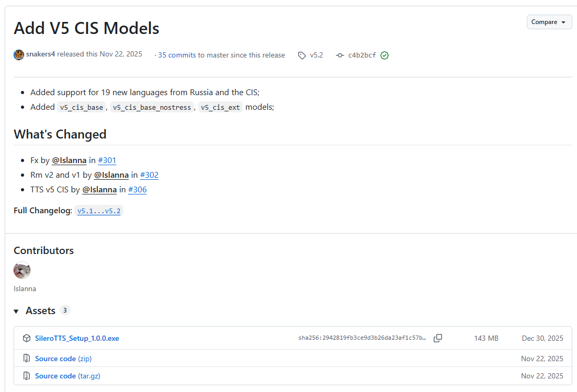Click the zip file icon for Source code (zip)

27,358
